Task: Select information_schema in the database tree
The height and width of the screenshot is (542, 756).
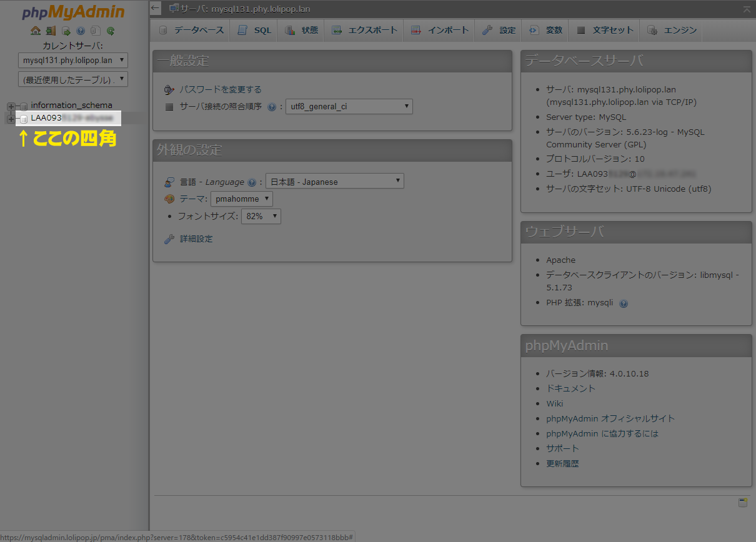Action: pos(72,106)
